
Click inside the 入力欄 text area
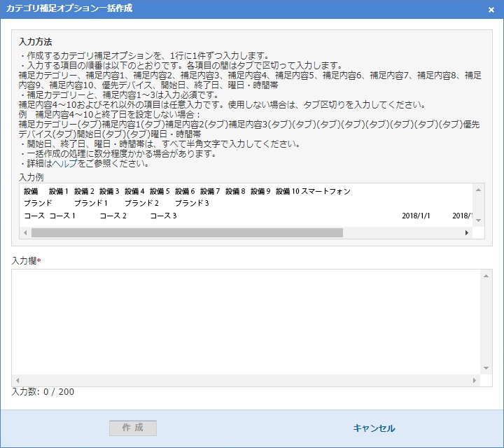(246, 322)
